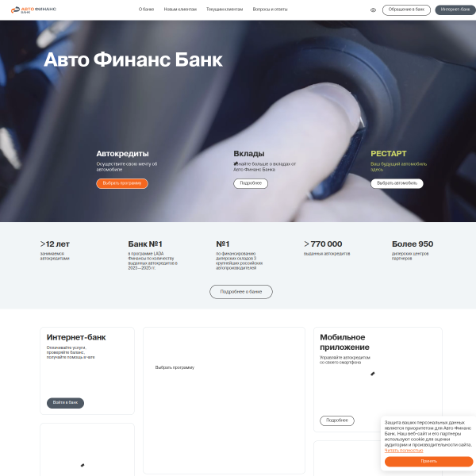Click the Мобильное приложение card title
476x476 pixels.
click(x=344, y=342)
